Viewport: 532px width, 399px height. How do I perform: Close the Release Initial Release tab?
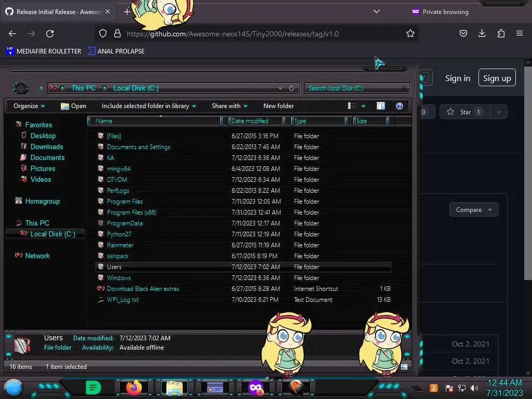pos(108,11)
